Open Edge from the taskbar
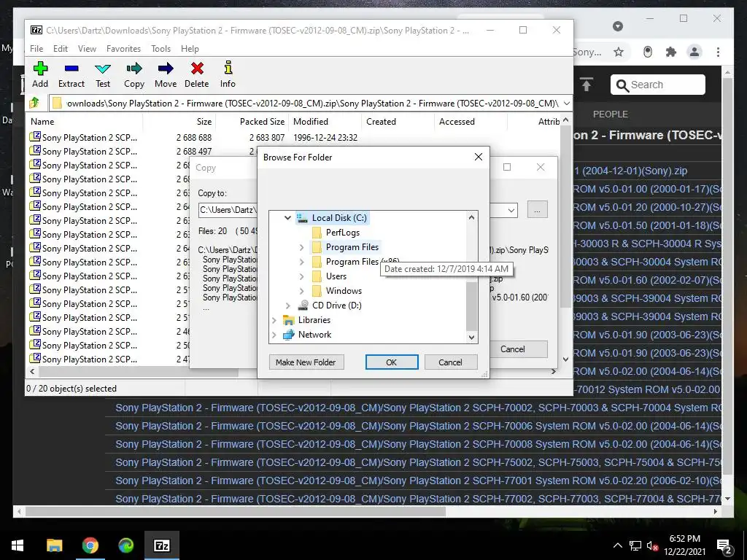The height and width of the screenshot is (560, 747). point(125,545)
